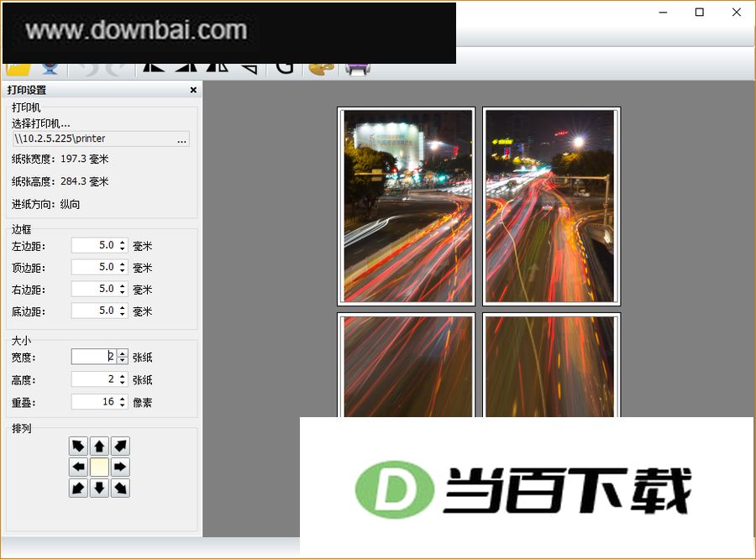
Task: Click the 纸张高度: 284.3 毫米 text
Action: tap(60, 181)
